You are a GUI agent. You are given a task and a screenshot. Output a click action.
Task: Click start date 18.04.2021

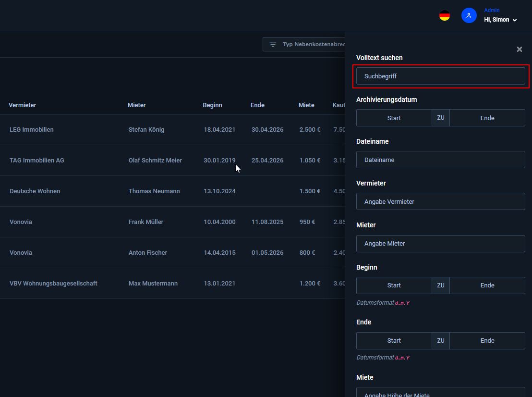[x=219, y=129]
